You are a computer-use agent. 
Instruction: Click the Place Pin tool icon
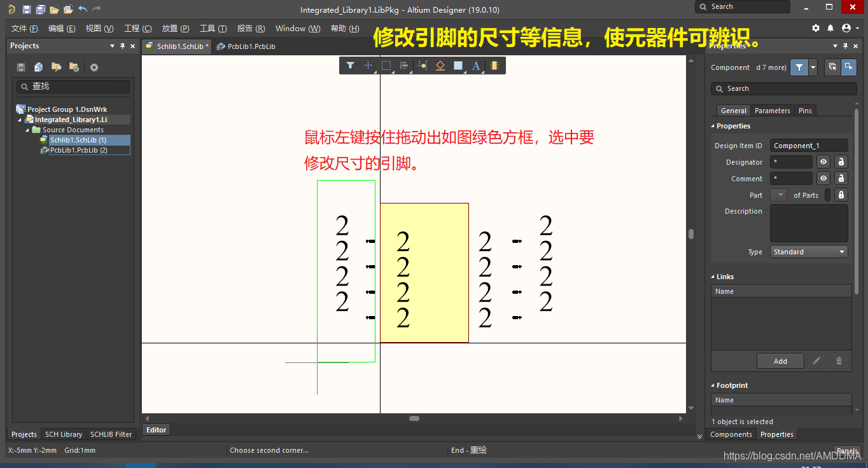[x=422, y=65]
